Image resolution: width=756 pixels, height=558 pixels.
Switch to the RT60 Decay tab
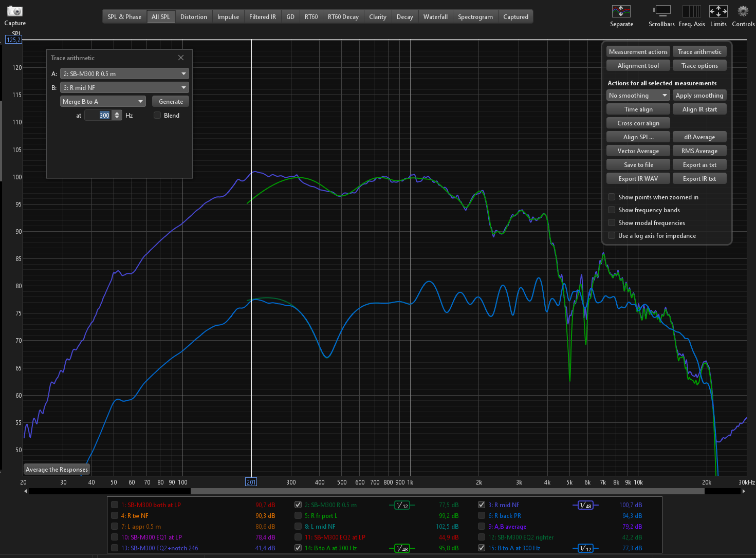click(x=343, y=16)
